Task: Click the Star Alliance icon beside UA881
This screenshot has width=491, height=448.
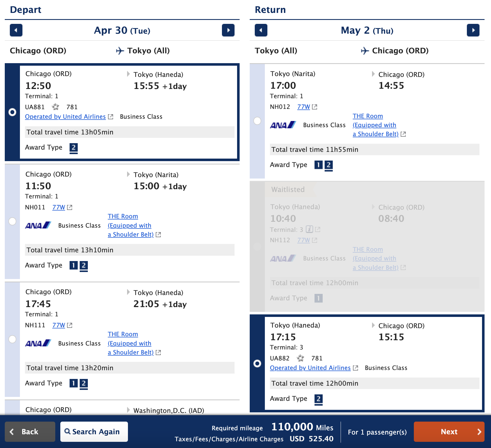Action: pos(55,107)
